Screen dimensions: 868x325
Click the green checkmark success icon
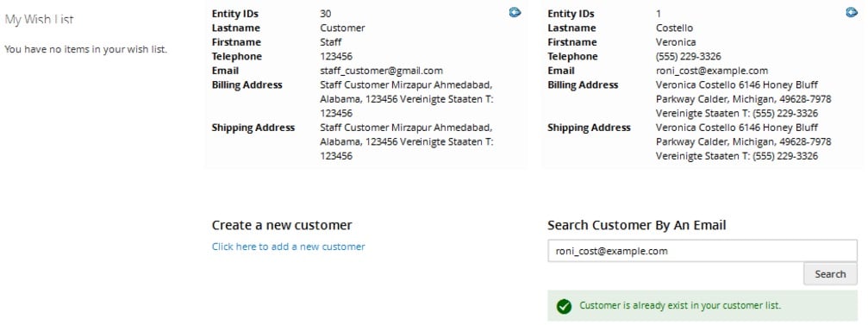(x=564, y=306)
